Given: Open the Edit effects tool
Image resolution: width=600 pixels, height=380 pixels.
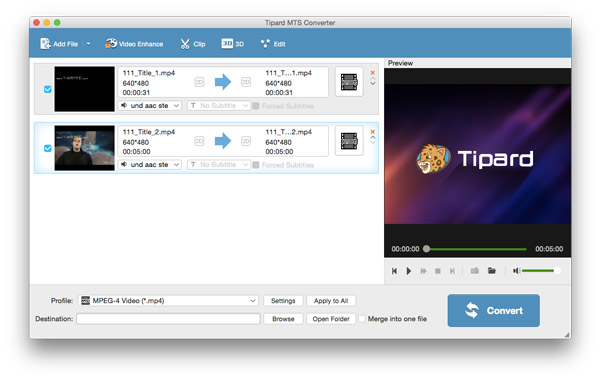Looking at the screenshot, I should (273, 44).
